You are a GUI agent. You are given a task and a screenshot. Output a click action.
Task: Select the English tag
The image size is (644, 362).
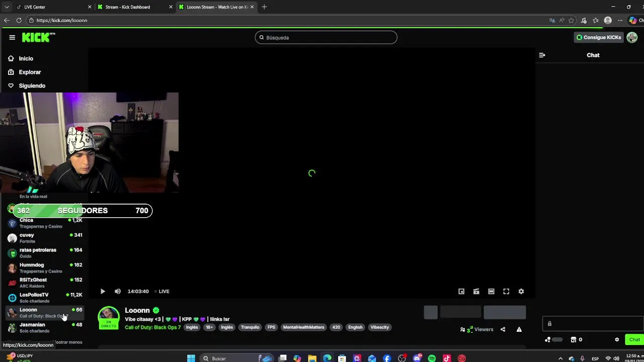coord(355,327)
